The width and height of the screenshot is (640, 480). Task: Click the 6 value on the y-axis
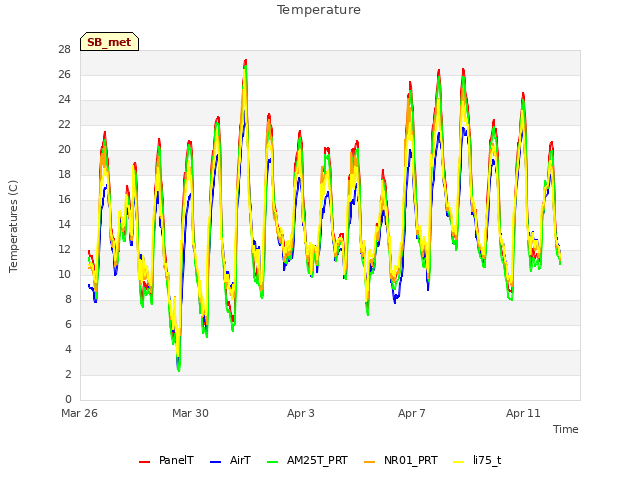click(68, 324)
